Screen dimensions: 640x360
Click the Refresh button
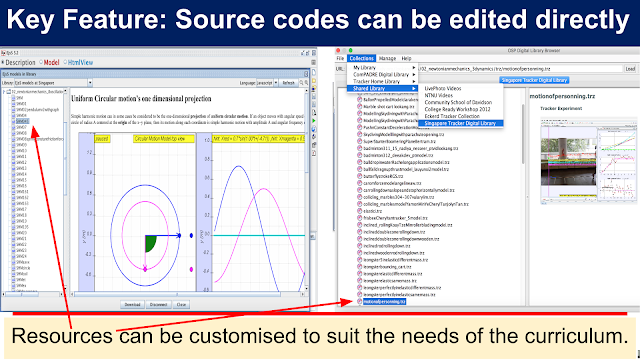288,83
